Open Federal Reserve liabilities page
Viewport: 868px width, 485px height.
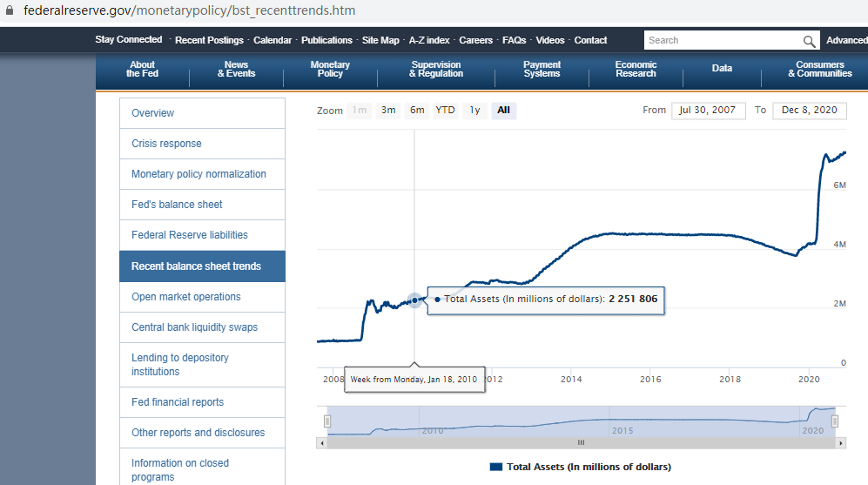click(x=202, y=235)
